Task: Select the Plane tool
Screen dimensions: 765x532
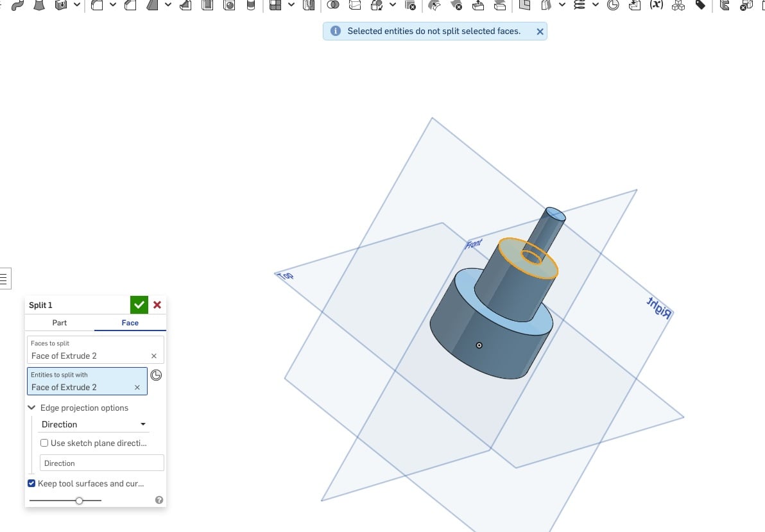Action: pos(524,5)
